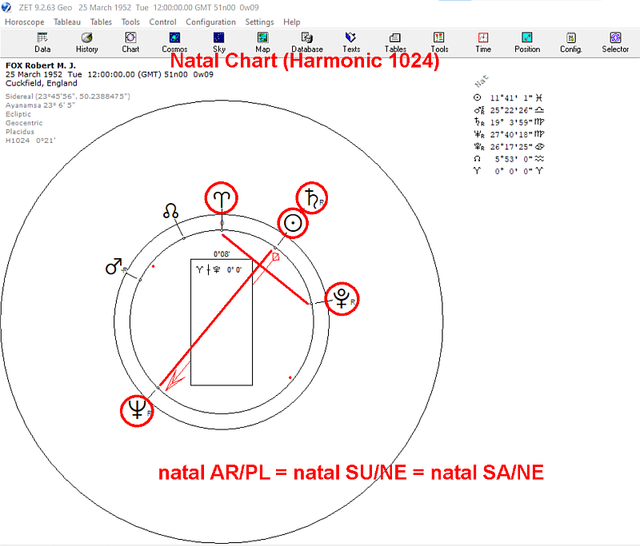Viewport: 640px width, 546px height.
Task: Click the chart date line 25 March 1952
Action: click(109, 74)
